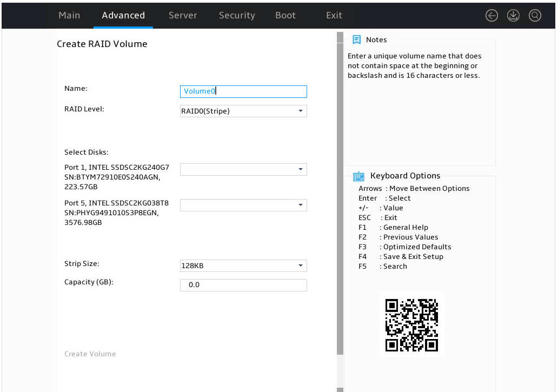Click the Port 1, INTEL SSDSC2KG240G7 label
This screenshot has height=392, width=558.
click(117, 177)
